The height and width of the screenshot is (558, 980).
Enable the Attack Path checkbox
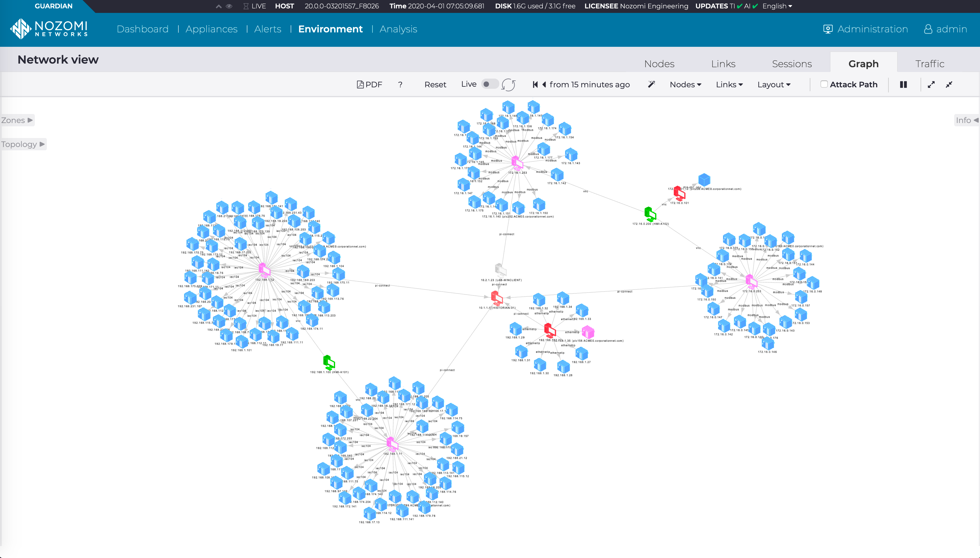click(x=824, y=84)
